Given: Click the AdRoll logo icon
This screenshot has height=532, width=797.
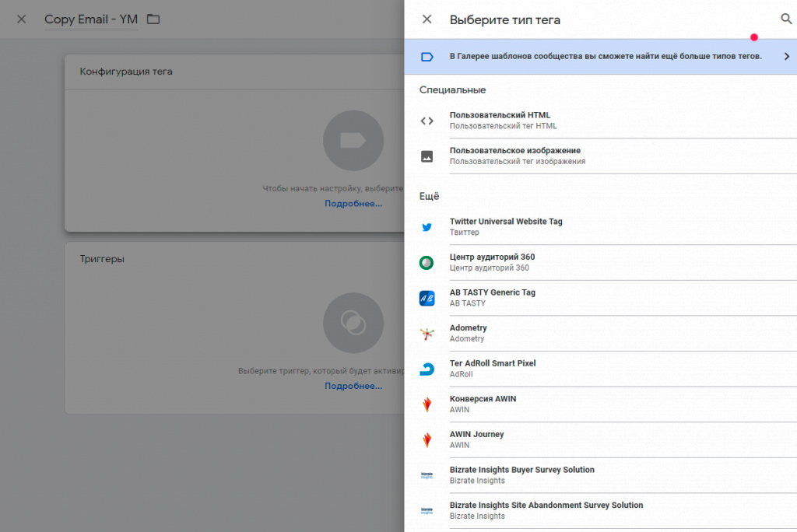Looking at the screenshot, I should point(427,369).
